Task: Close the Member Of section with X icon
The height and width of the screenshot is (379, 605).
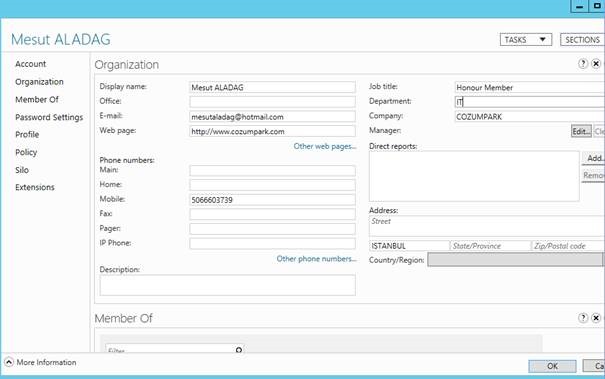Action: [x=596, y=318]
